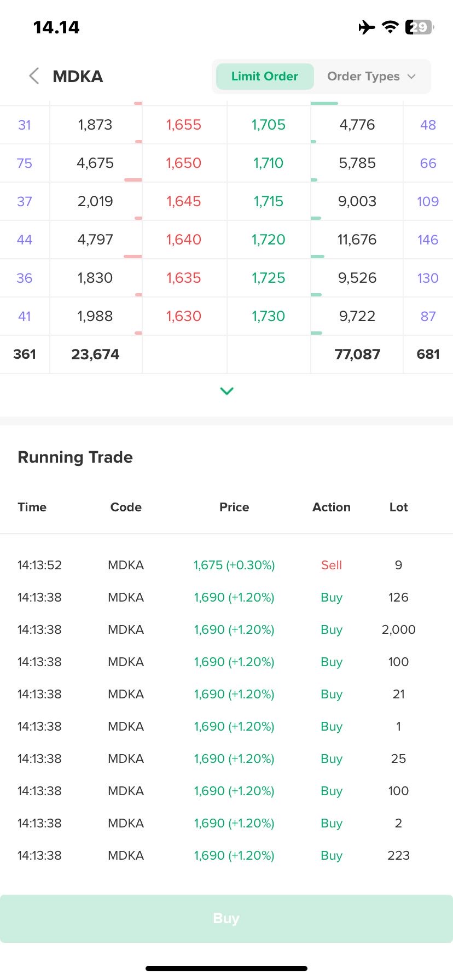Tap the running trade with 2,000 lots
The height and width of the screenshot is (980, 453).
tap(226, 629)
